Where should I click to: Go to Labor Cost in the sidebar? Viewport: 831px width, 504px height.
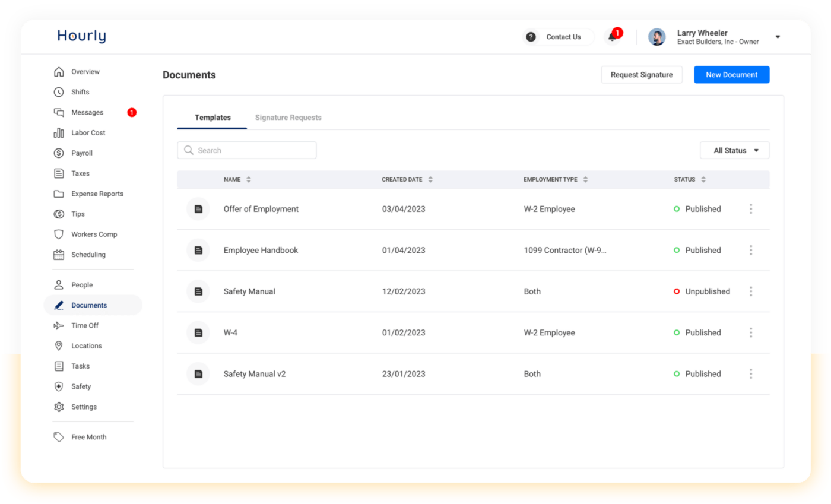[x=88, y=133]
